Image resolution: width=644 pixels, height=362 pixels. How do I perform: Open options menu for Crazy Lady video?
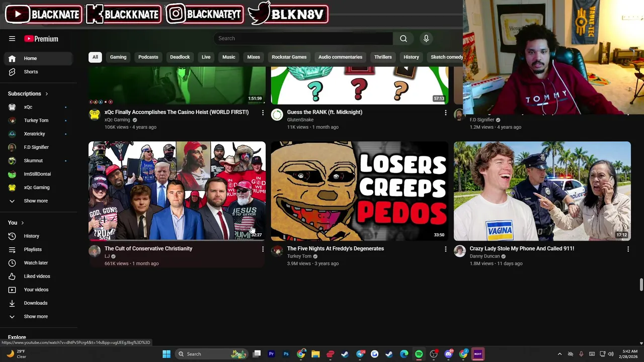628,249
